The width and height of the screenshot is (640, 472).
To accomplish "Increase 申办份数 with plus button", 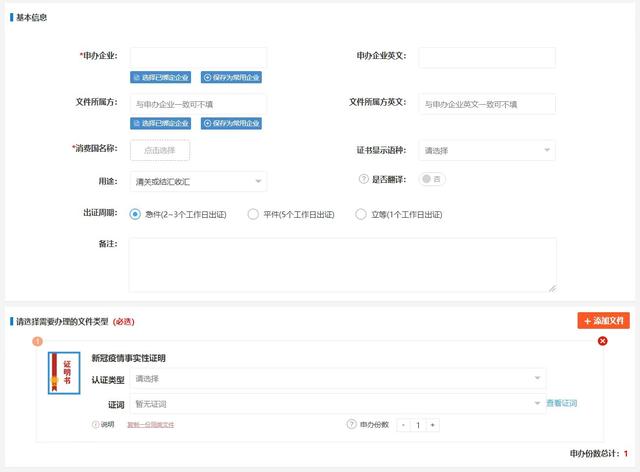I will (433, 425).
